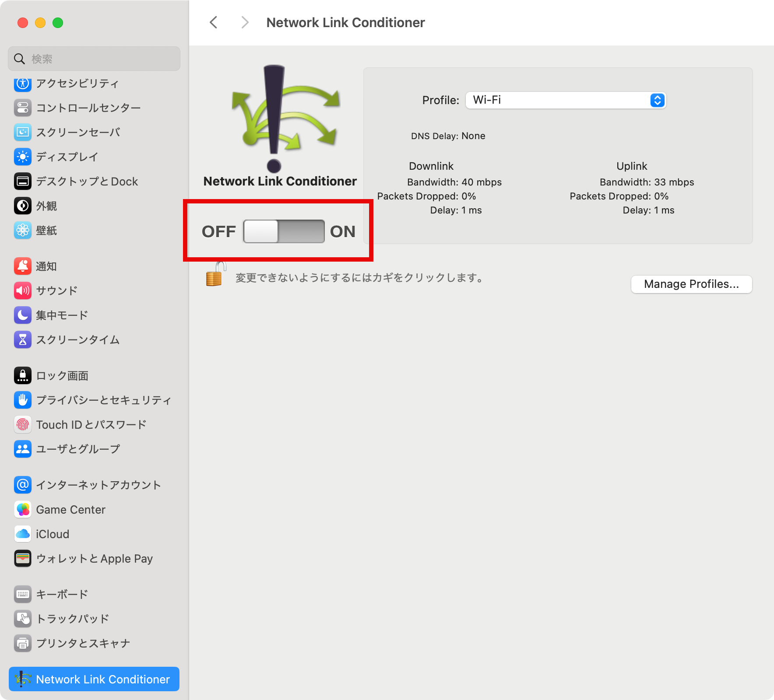Open プリンタとスキャナ printer icon
Image resolution: width=774 pixels, height=700 pixels.
coord(23,643)
